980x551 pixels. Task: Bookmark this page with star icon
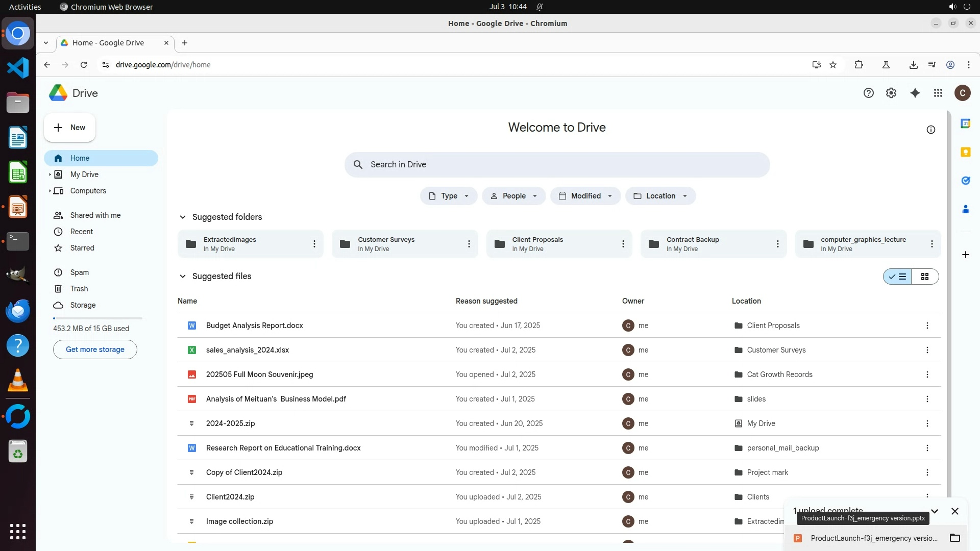pyautogui.click(x=833, y=65)
